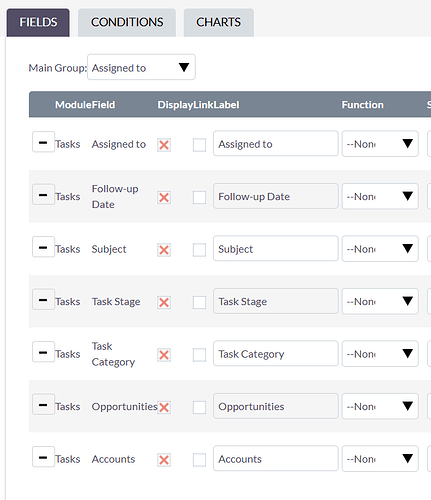This screenshot has width=431, height=500.
Task: Tick the Link checkbox for Task Stage
Action: tap(199, 302)
